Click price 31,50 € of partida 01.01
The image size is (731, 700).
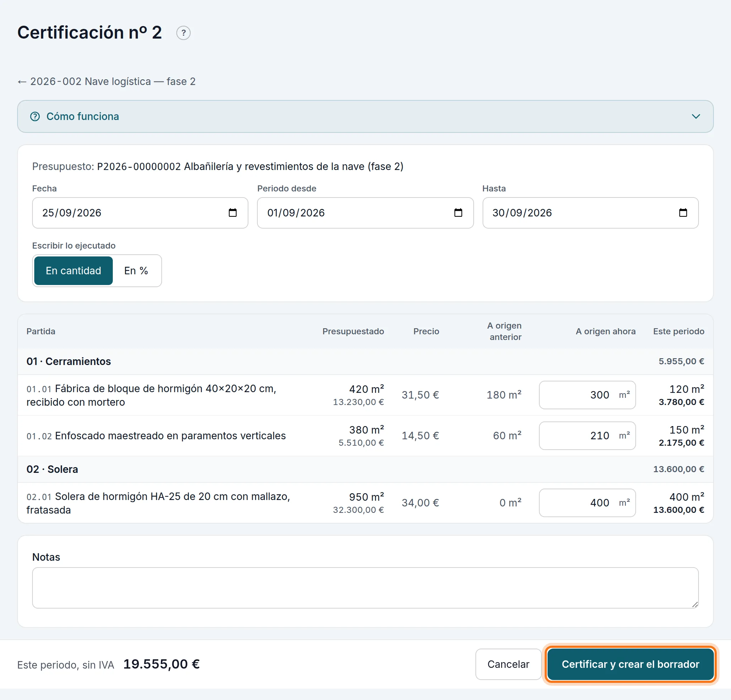click(x=420, y=395)
